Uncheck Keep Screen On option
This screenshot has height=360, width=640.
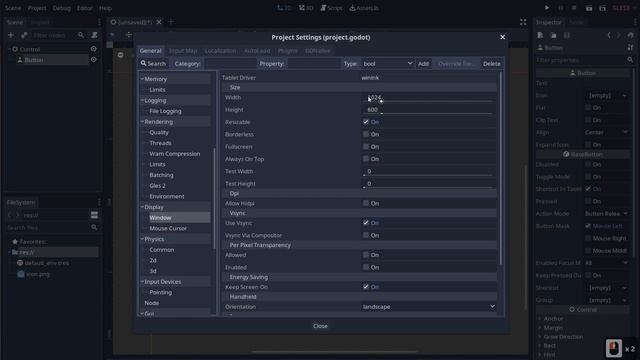click(366, 287)
